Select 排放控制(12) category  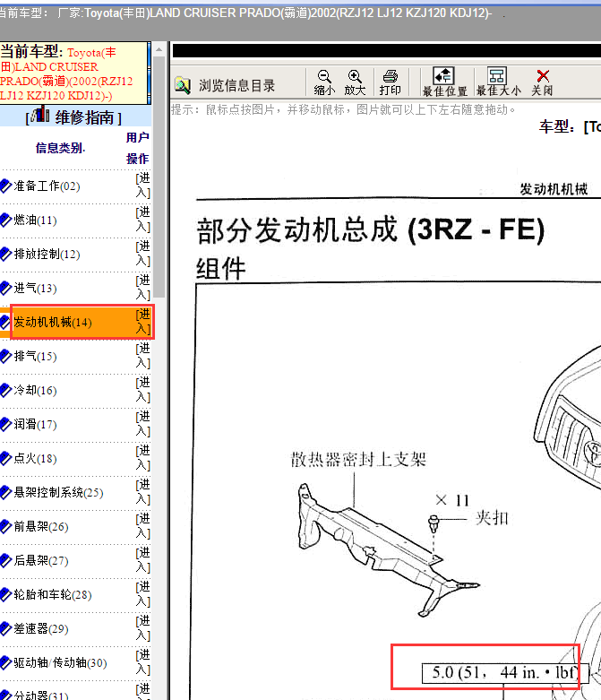47,254
